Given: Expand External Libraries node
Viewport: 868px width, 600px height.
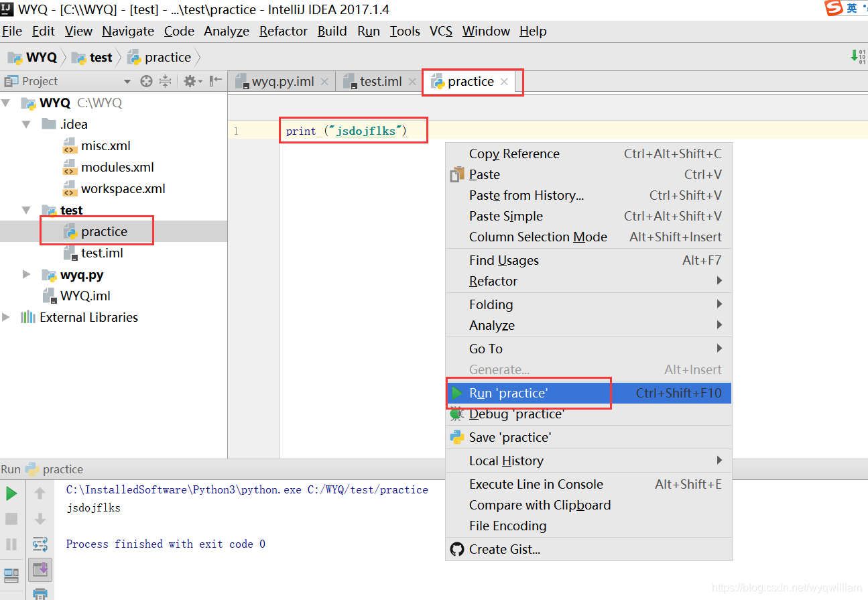Looking at the screenshot, I should [7, 318].
